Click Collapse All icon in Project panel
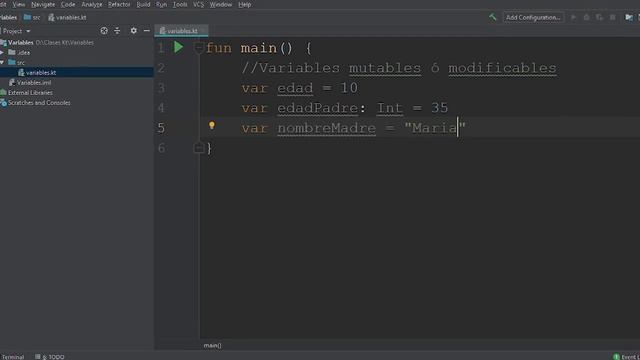The height and width of the screenshot is (360, 640). (x=117, y=31)
